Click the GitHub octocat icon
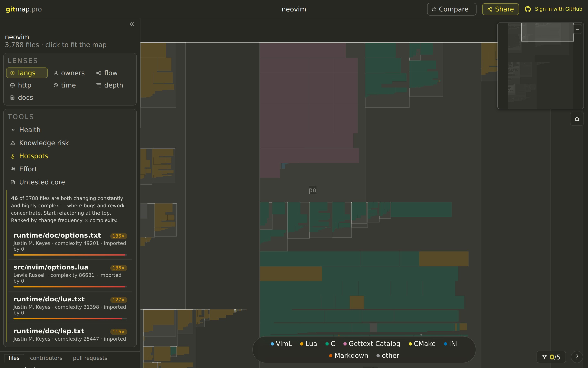Screen dimensions: 588x368 click(x=528, y=9)
